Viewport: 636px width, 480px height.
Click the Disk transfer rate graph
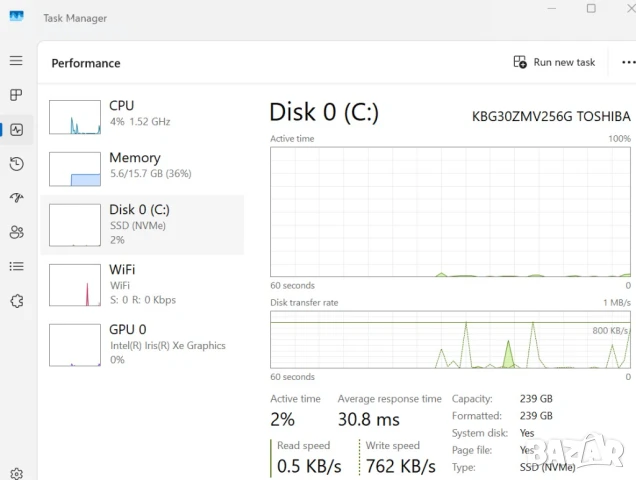[450, 340]
